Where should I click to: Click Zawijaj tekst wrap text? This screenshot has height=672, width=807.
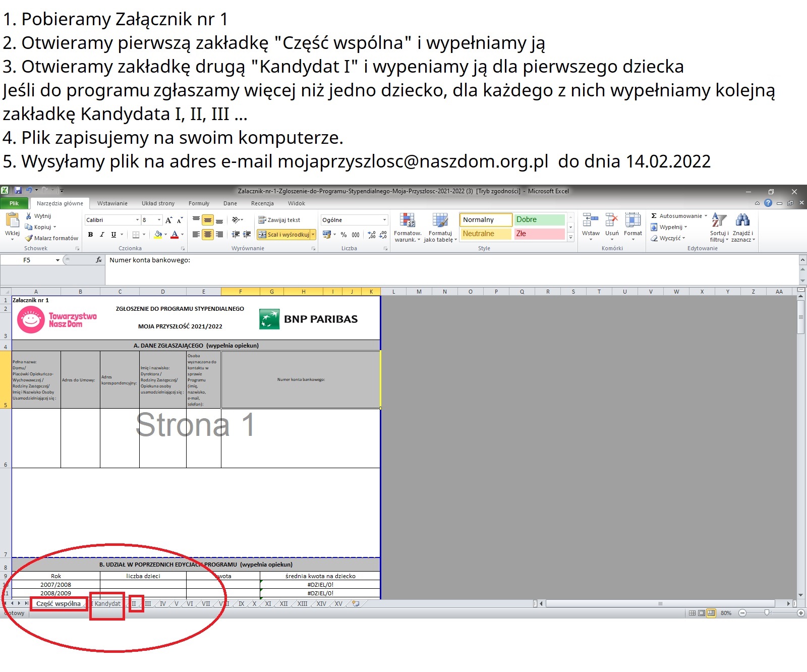279,220
